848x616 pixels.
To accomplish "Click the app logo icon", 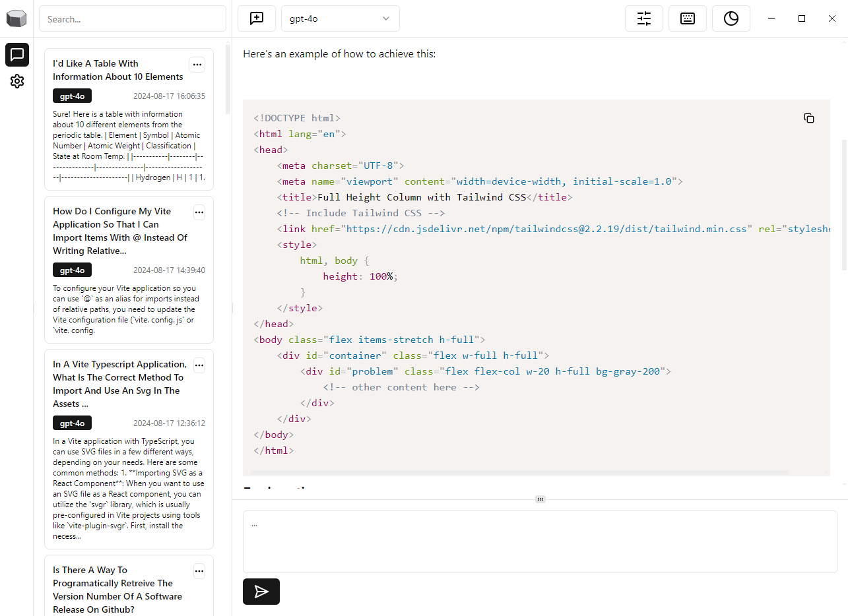I will [17, 18].
